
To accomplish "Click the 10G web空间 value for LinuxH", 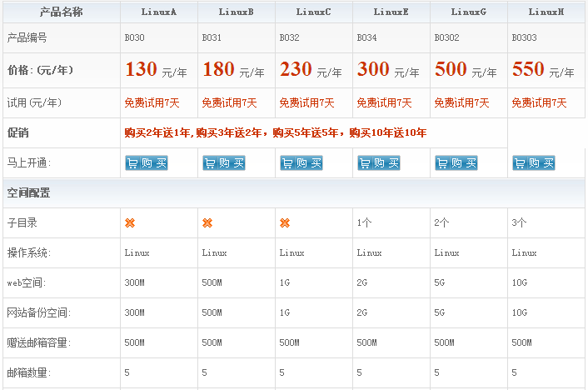I will click(520, 282).
